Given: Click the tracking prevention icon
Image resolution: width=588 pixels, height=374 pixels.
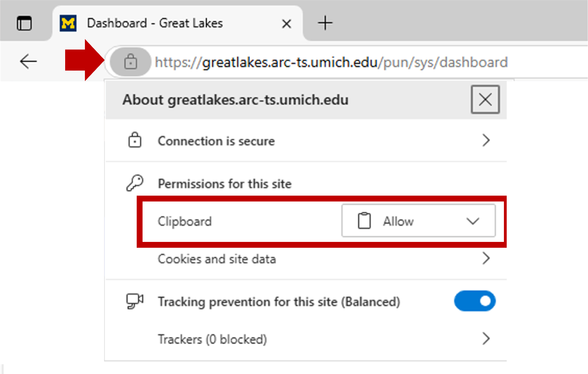Looking at the screenshot, I should (135, 301).
